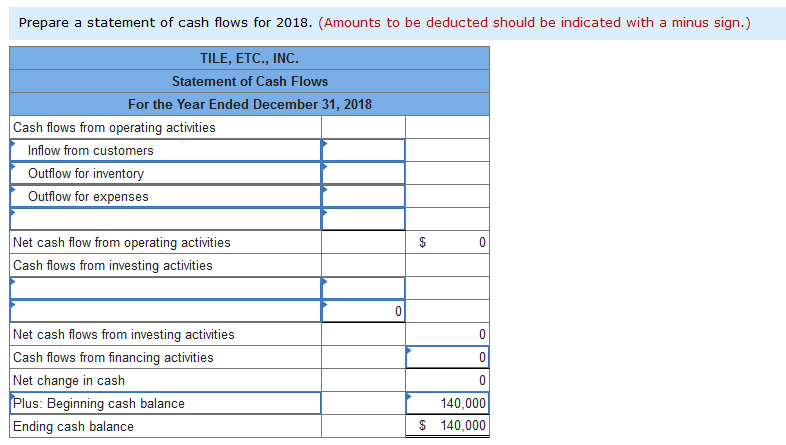Select the 'Inflow from customers' label dropdown cell
Viewport: 786px width, 445px height.
[x=165, y=150]
